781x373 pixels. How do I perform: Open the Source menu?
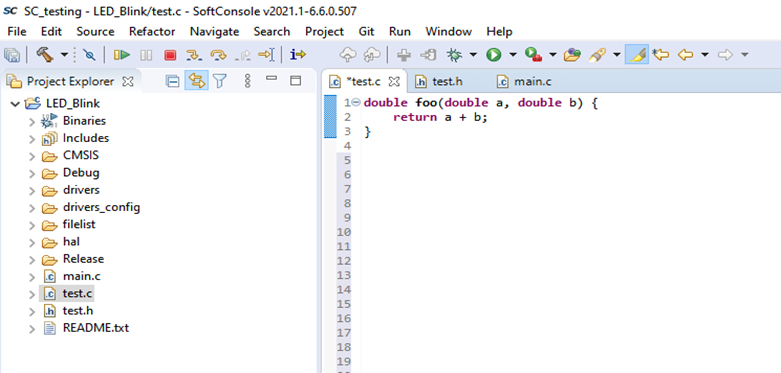point(95,31)
